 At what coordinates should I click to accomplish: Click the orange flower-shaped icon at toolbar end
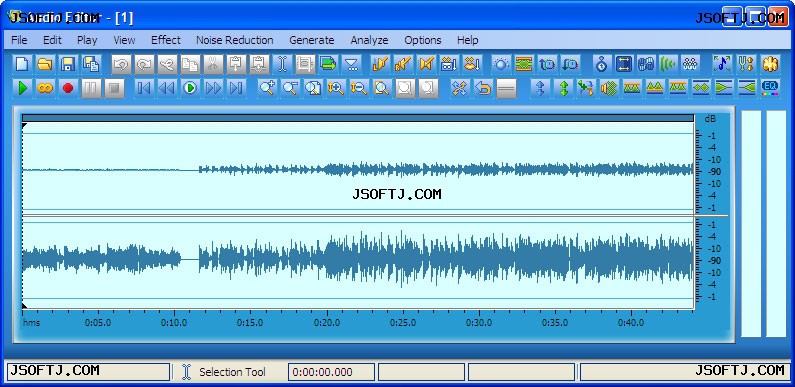[770, 64]
